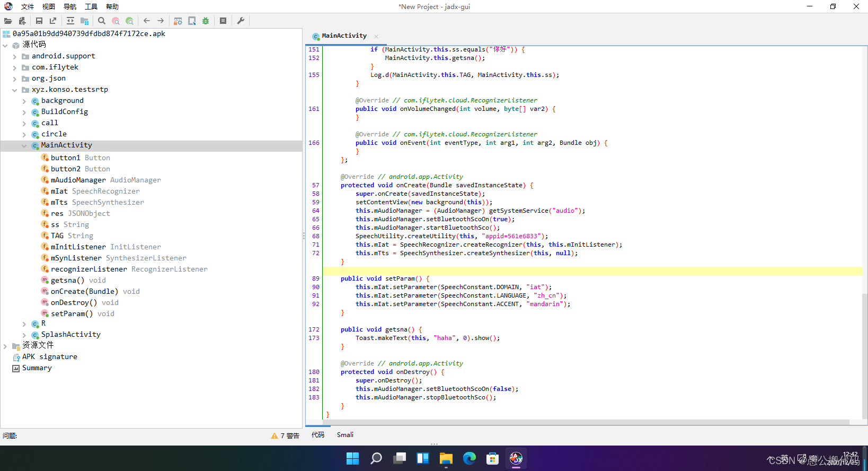Switch to the Smali view tab

point(345,435)
